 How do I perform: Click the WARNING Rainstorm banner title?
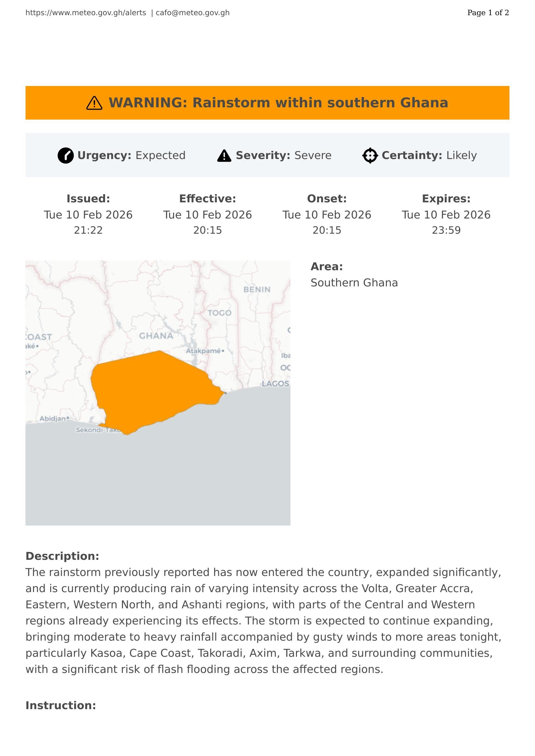click(278, 103)
